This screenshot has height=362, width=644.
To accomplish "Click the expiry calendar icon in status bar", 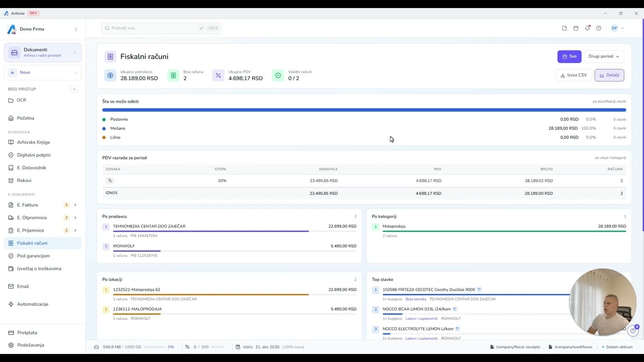I will coord(238,347).
